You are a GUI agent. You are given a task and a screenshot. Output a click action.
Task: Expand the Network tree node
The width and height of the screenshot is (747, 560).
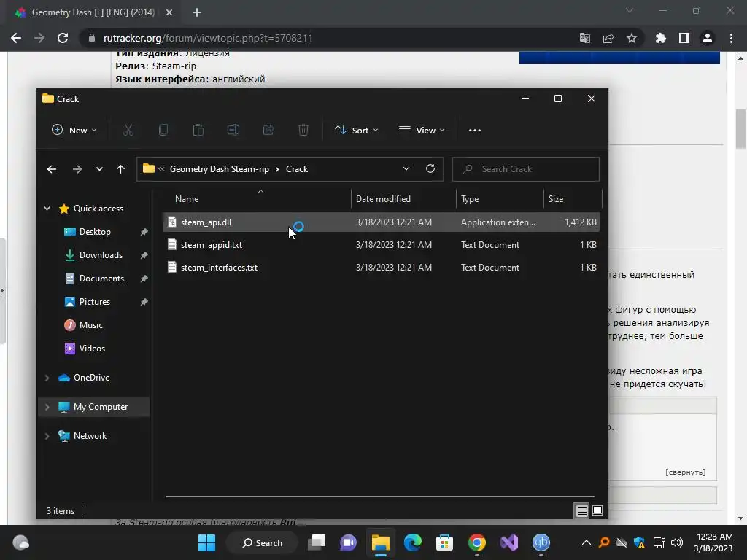(x=47, y=436)
